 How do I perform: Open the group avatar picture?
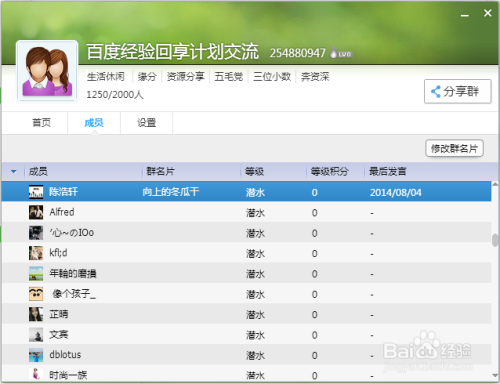[47, 71]
